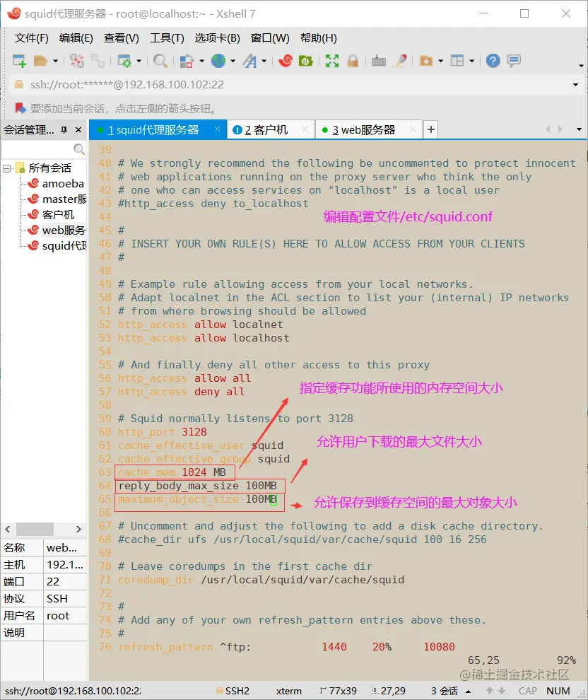Click the globe encoding toolbar icon
The image size is (588, 700).
pos(218,61)
